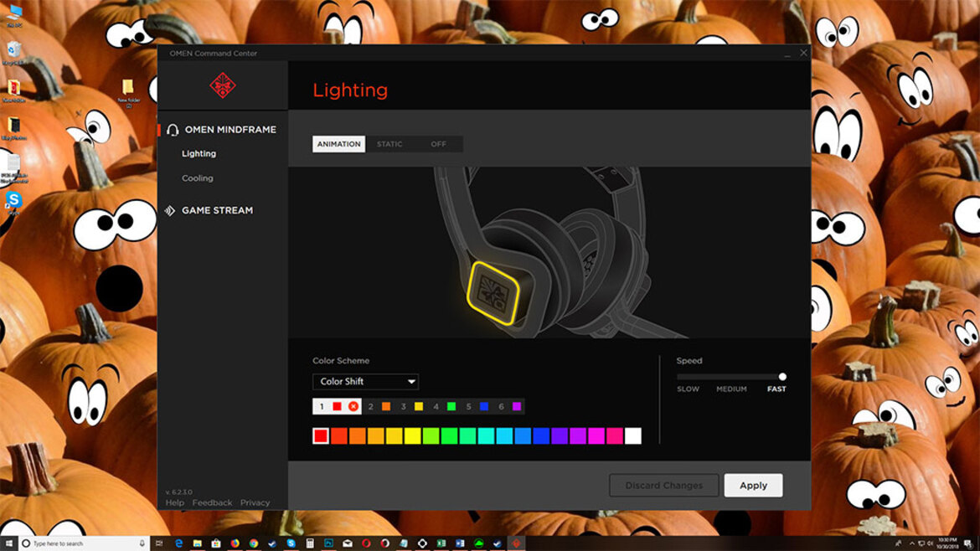Click the taskbar search box
The width and height of the screenshot is (980, 551).
click(84, 543)
